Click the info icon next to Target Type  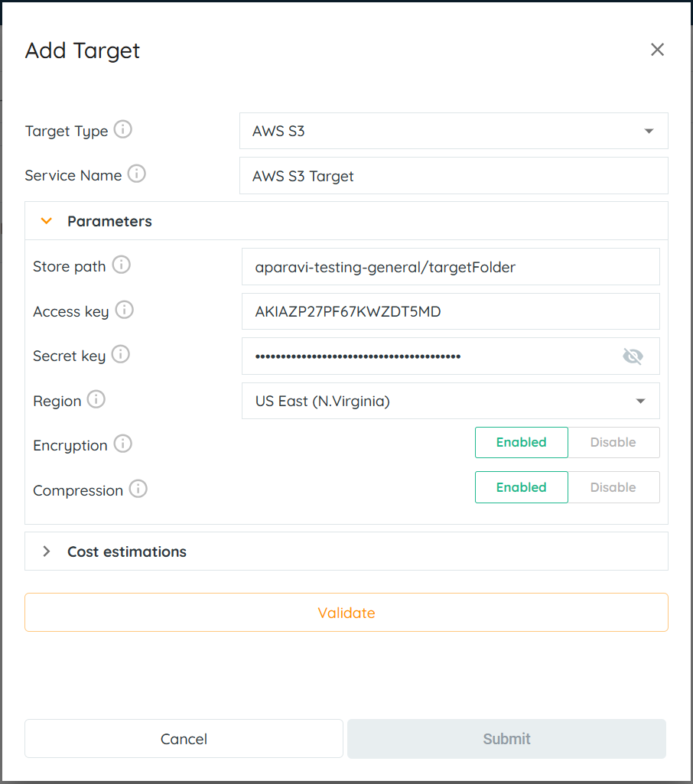click(123, 130)
